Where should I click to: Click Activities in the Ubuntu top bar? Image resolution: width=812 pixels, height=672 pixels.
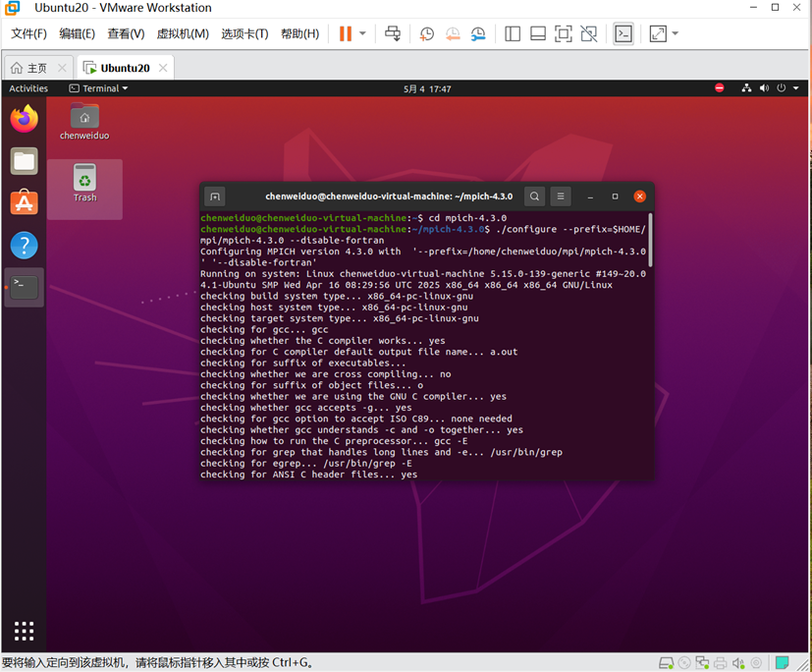28,88
